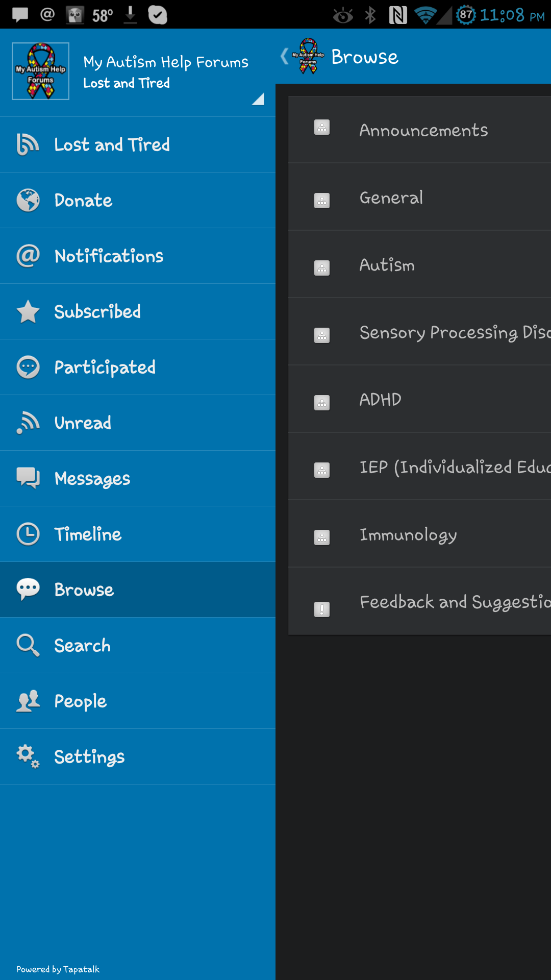
Task: Tap the People contacts icon
Action: [28, 701]
